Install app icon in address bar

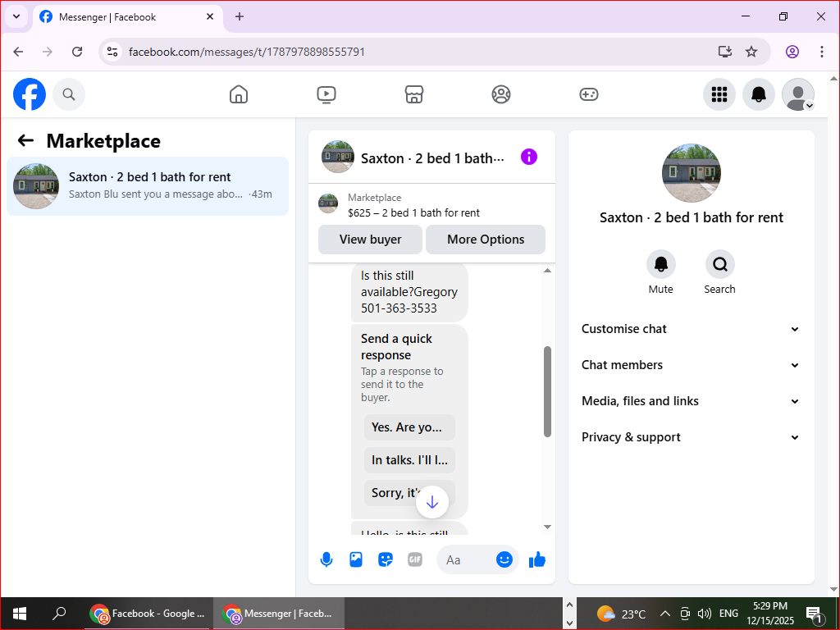tap(725, 52)
